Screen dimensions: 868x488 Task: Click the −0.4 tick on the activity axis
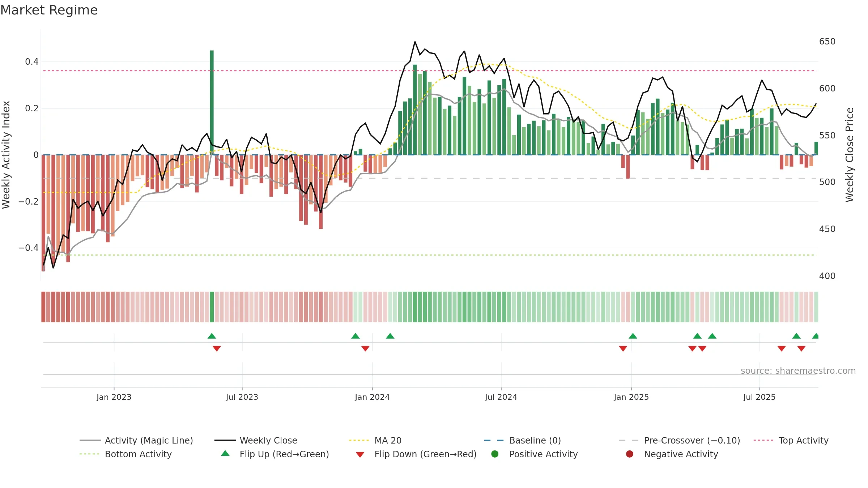(29, 248)
